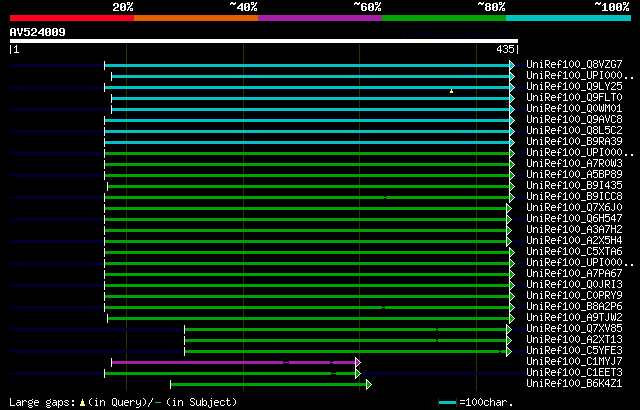Select the UniRef100_C0PRY9 label
Viewport: 640px width, 410px height.
(574, 296)
